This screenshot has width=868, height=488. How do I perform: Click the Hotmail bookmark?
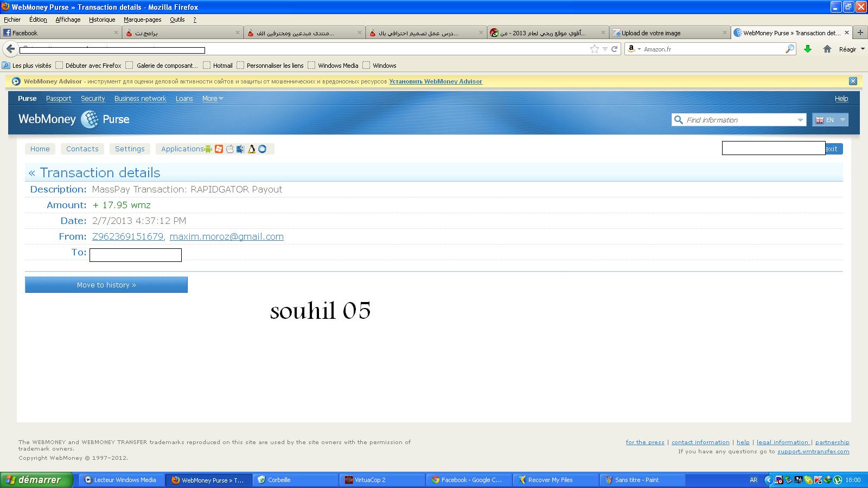[218, 66]
